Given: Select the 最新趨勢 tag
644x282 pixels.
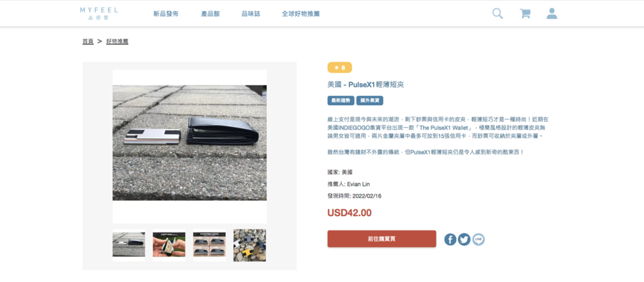Looking at the screenshot, I should [341, 100].
